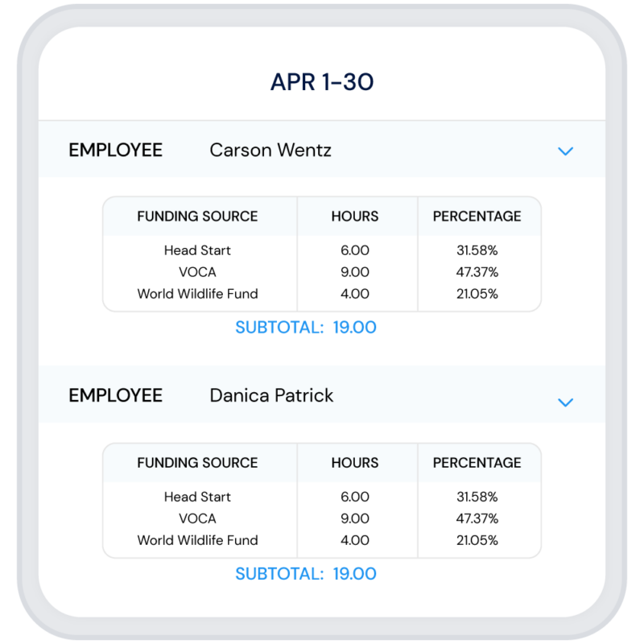The height and width of the screenshot is (644, 644).
Task: Click employee name Carson Wentz
Action: click(270, 151)
